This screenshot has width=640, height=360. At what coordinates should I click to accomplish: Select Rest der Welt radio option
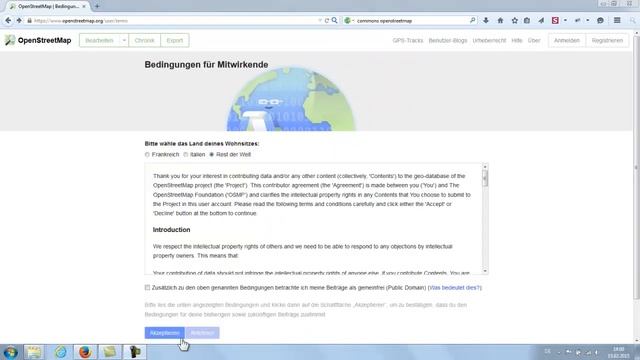click(211, 155)
